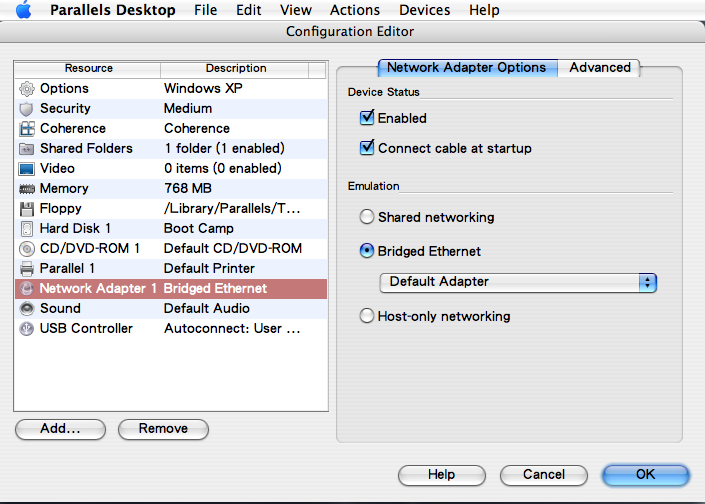Click the Shared Folders folder icon
The image size is (705, 504).
coord(27,149)
